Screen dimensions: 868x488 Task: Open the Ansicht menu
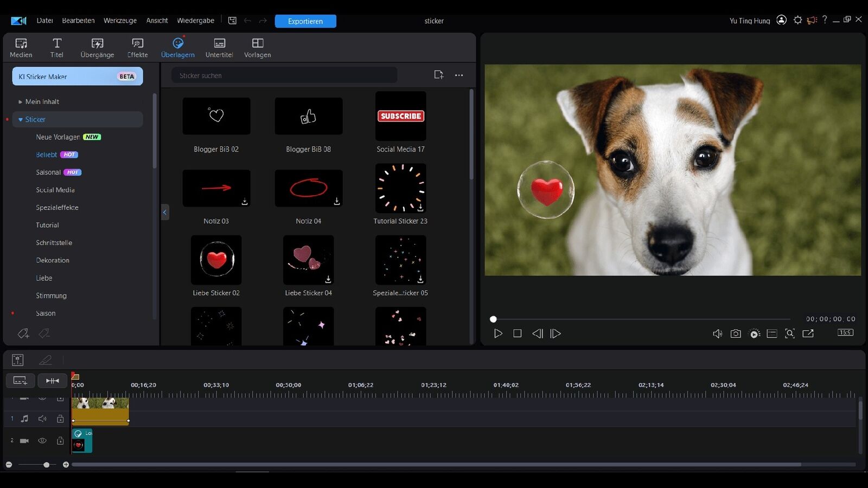click(x=157, y=21)
